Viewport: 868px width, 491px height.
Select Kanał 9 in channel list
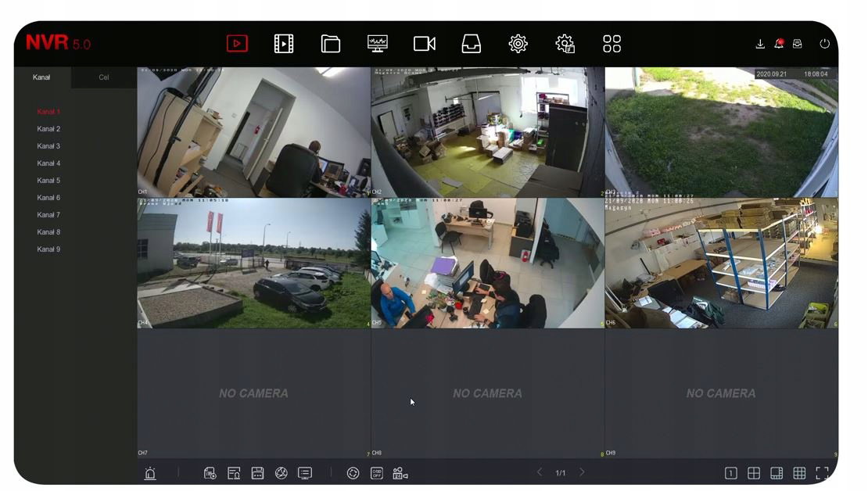pyautogui.click(x=48, y=249)
